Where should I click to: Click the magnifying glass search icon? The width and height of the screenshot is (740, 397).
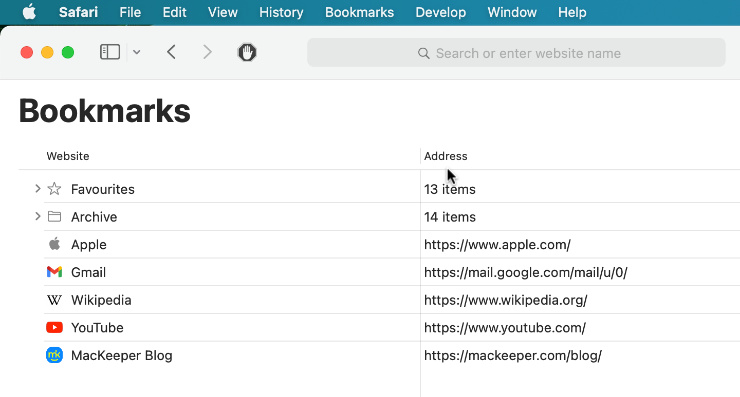pos(424,53)
